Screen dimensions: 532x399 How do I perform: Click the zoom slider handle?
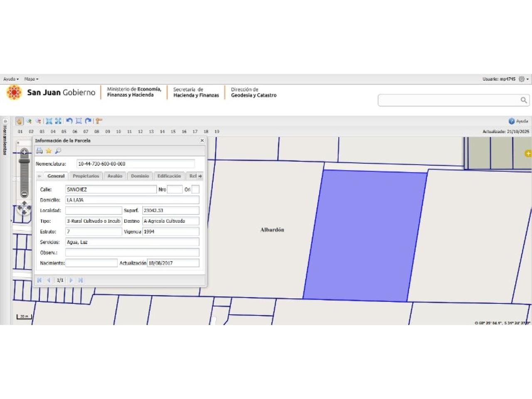click(25, 161)
